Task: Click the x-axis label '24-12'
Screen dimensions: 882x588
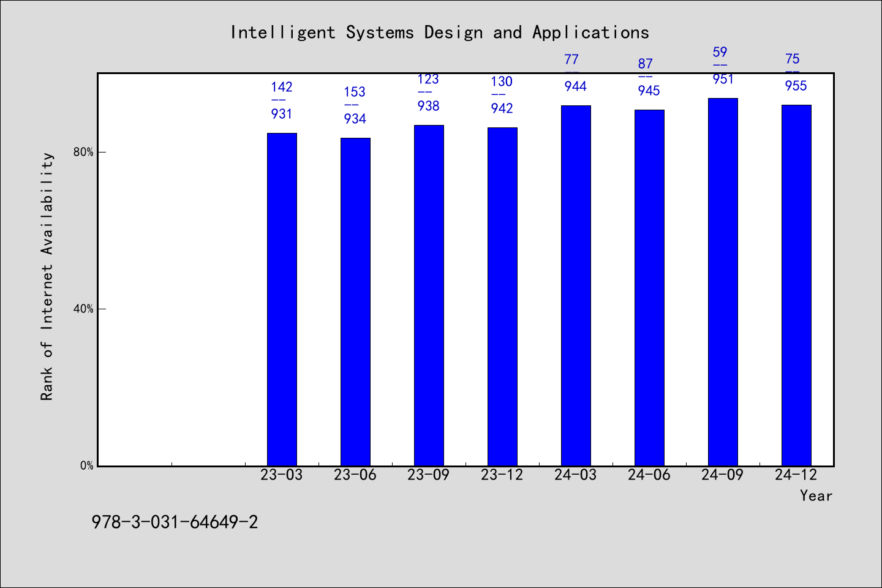Action: [x=796, y=475]
